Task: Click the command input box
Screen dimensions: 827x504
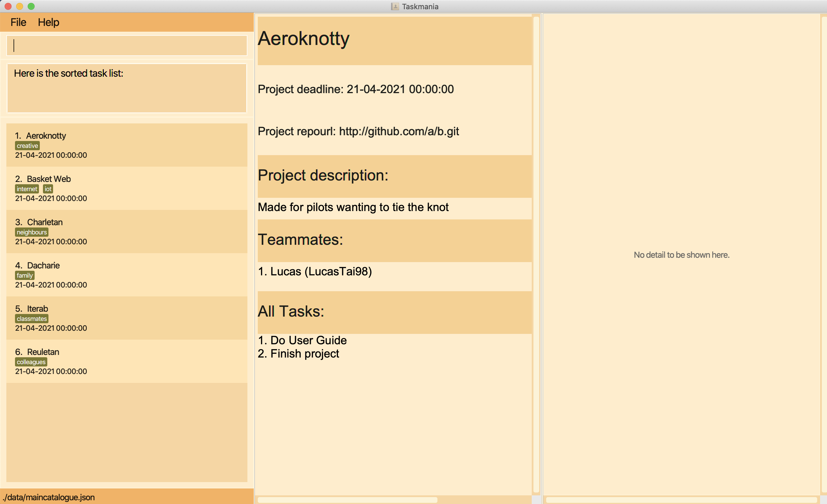Action: [x=127, y=45]
